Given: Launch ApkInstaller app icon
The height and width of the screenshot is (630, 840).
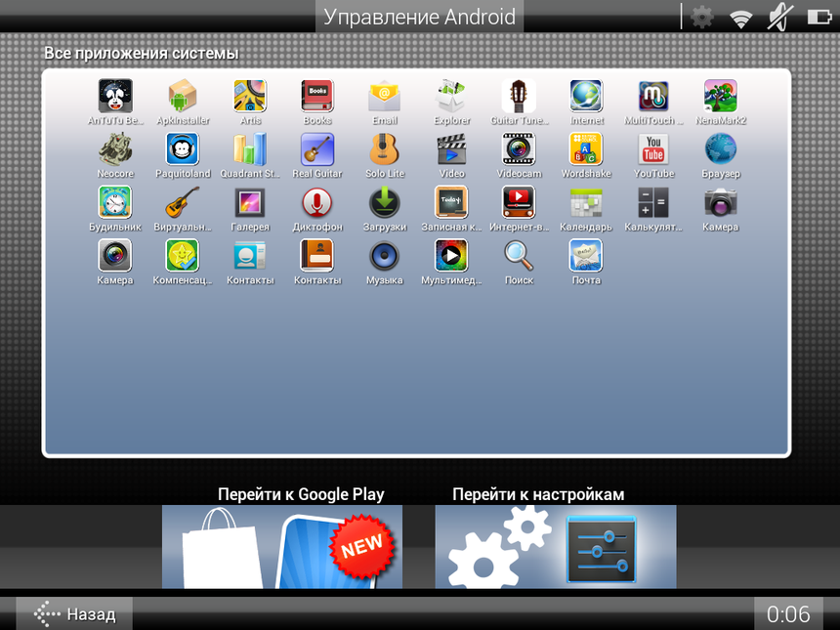Looking at the screenshot, I should point(183,97).
